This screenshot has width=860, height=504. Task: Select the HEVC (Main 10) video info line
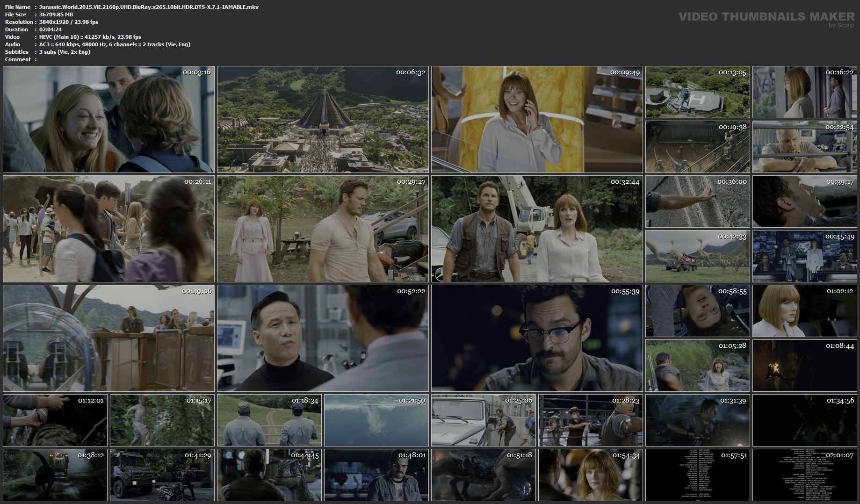click(91, 37)
